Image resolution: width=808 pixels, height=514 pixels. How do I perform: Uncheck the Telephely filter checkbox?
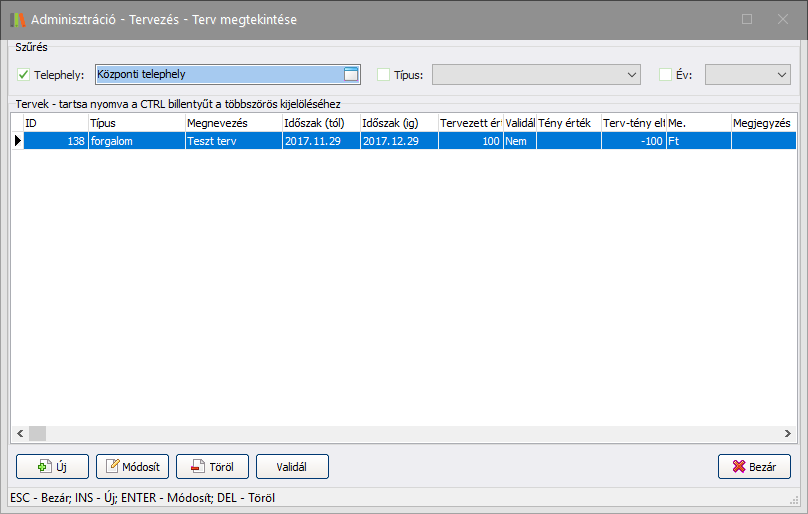[24, 74]
